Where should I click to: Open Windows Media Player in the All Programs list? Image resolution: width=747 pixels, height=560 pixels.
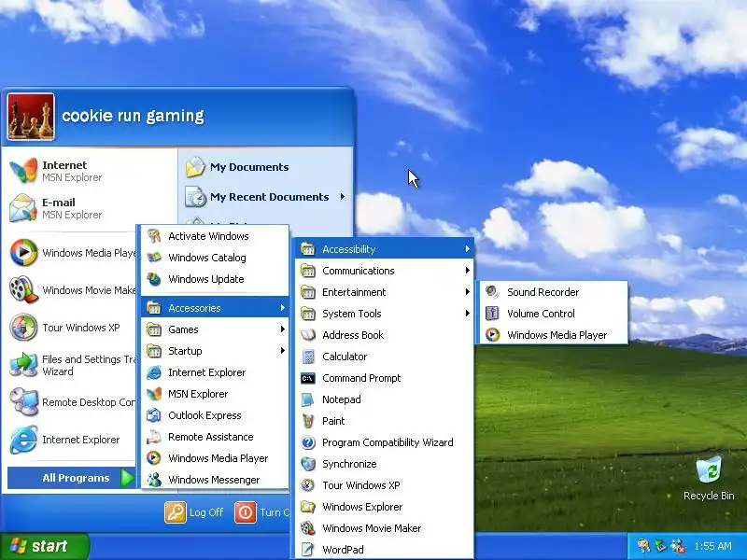coord(215,457)
